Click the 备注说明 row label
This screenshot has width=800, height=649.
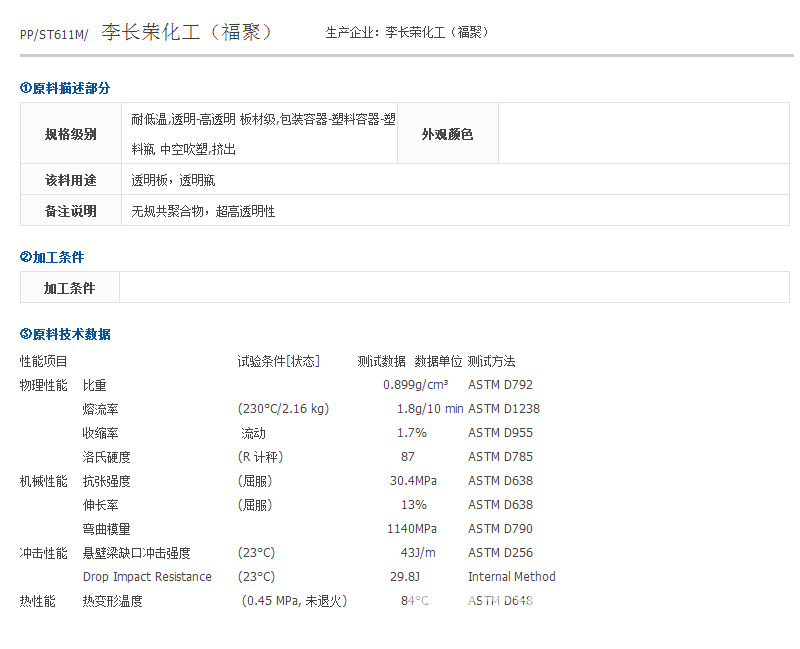[71, 211]
